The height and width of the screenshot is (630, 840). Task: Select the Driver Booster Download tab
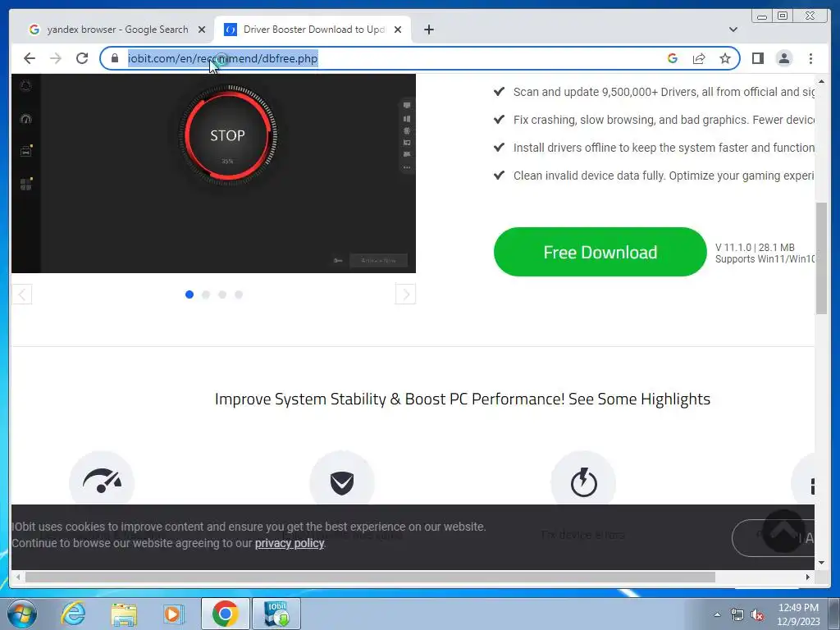pos(313,30)
